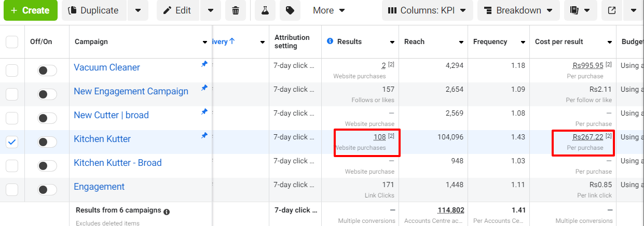Expand the Breakdown dropdown
The width and height of the screenshot is (644, 226).
click(x=517, y=10)
